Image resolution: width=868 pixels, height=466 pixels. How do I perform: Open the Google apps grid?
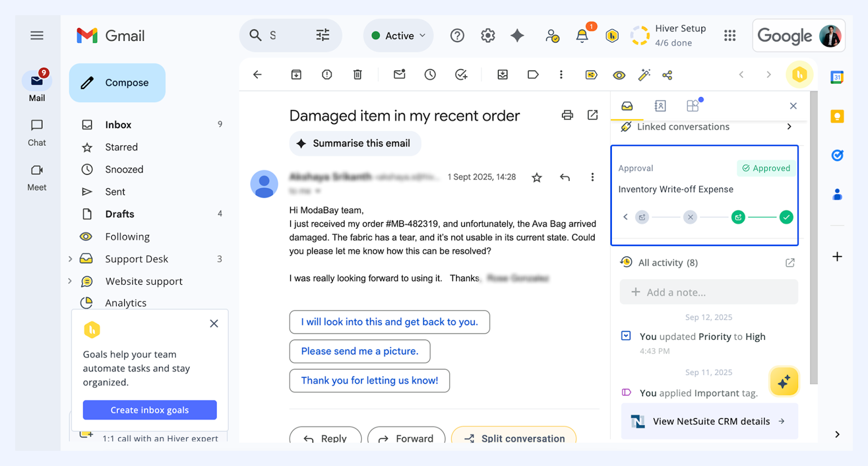pyautogui.click(x=730, y=36)
